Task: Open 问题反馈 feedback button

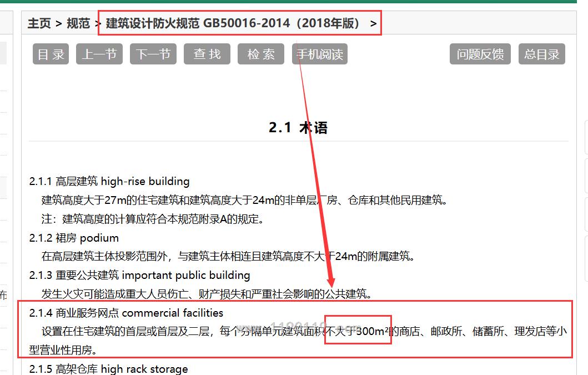Action: [x=480, y=54]
